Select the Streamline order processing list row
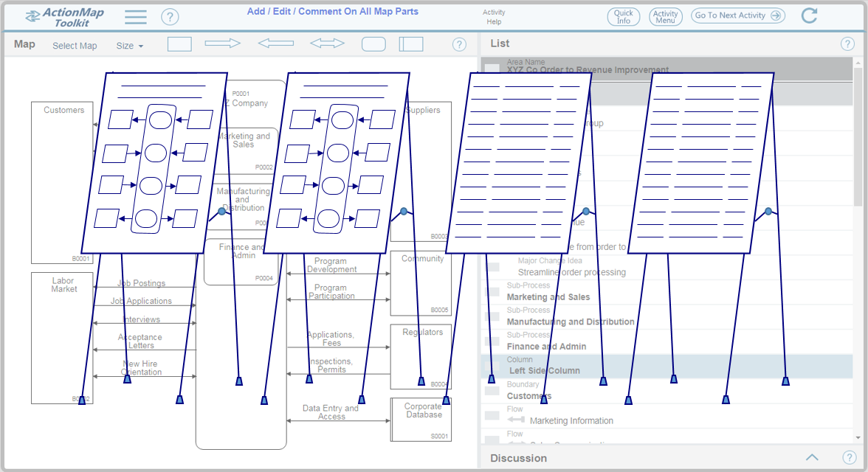Image resolution: width=868 pixels, height=472 pixels. pos(666,267)
